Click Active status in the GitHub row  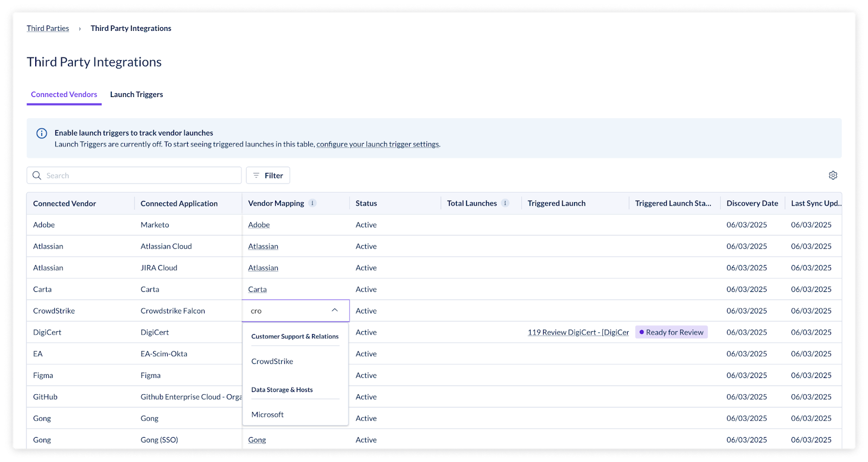tap(366, 397)
